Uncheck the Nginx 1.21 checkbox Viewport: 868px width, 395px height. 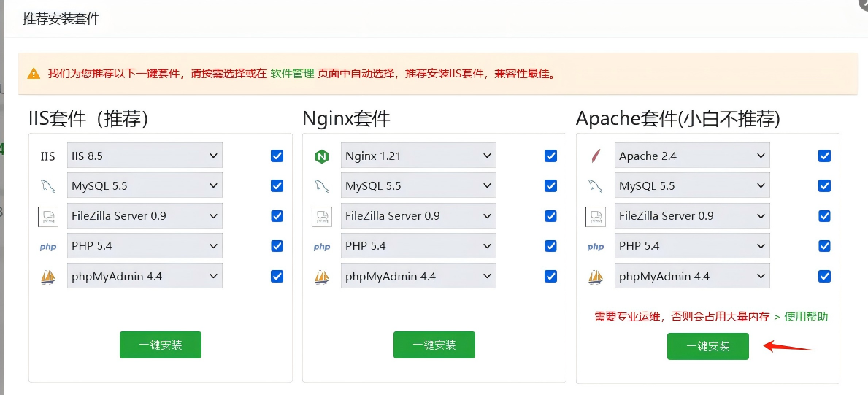point(550,156)
